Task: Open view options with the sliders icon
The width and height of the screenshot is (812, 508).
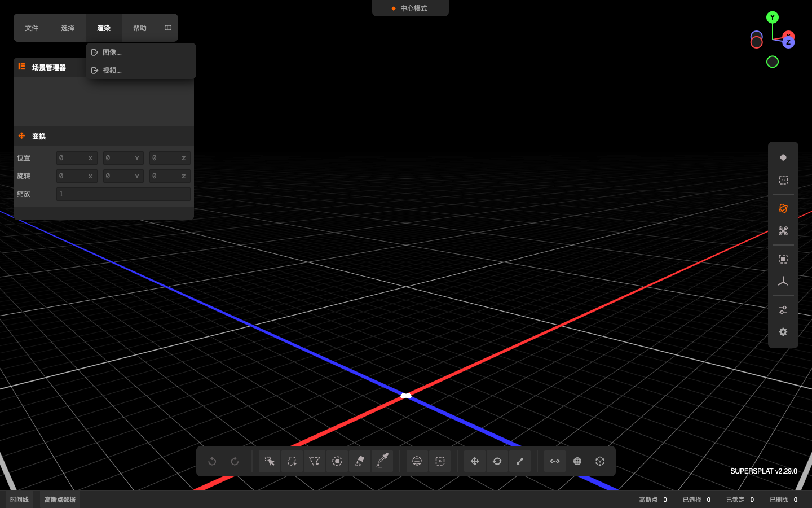Action: click(x=783, y=310)
